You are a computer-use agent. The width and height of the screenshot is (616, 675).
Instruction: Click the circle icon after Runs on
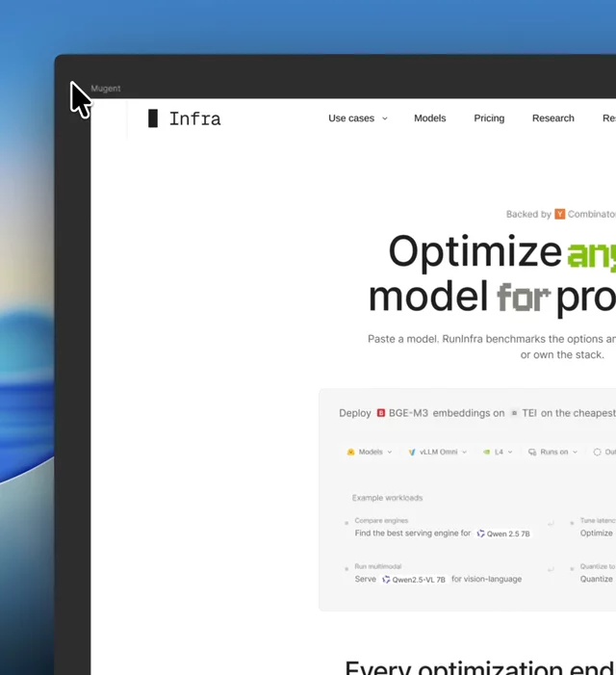point(597,452)
